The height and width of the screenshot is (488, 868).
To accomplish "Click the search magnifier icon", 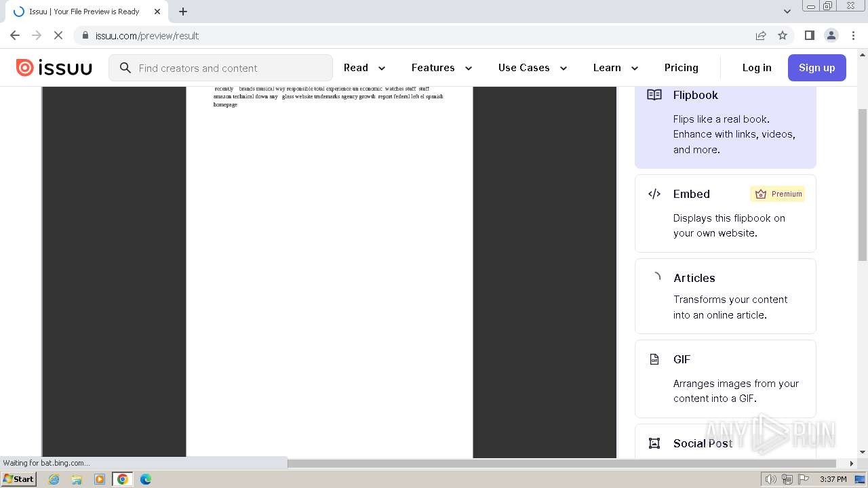I will point(125,68).
